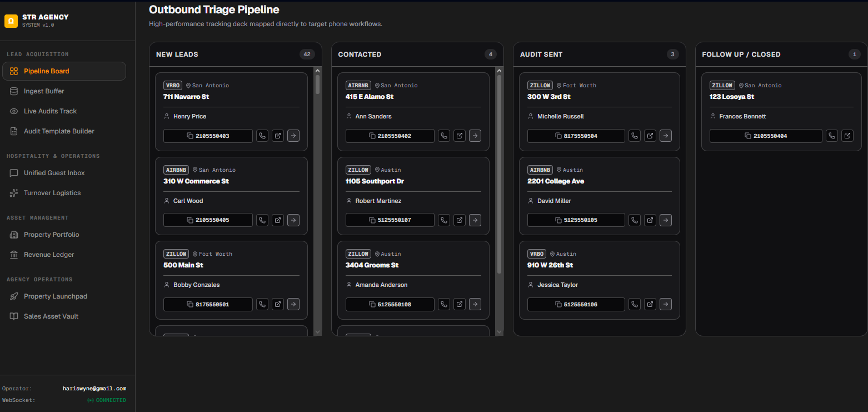Viewport: 868px width, 412px height.
Task: Copy phone number 2105550404
Action: click(766, 136)
